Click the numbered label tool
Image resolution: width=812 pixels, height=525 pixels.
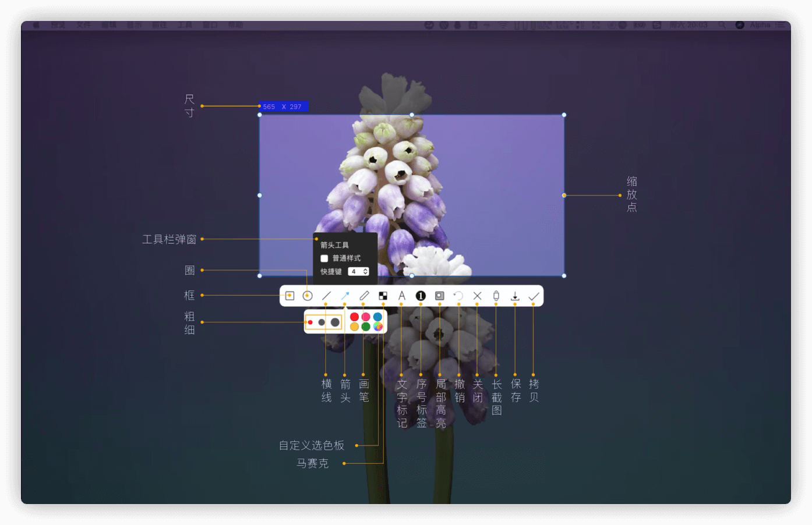[x=420, y=296]
